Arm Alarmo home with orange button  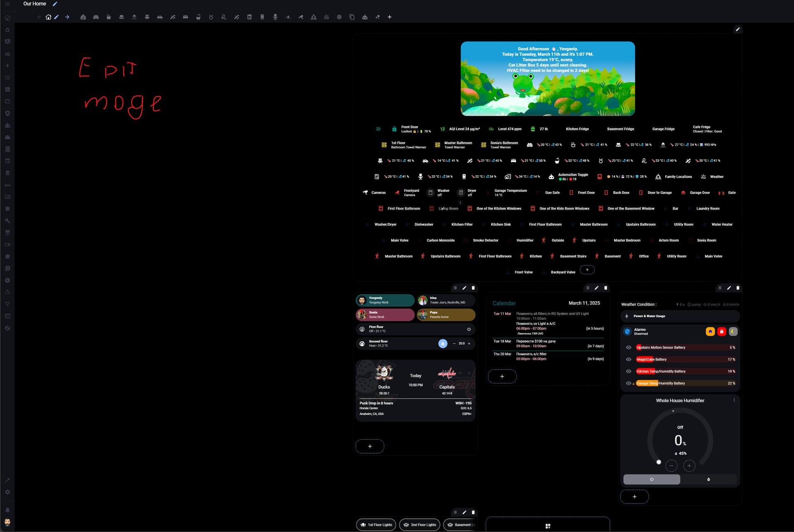[x=710, y=332]
